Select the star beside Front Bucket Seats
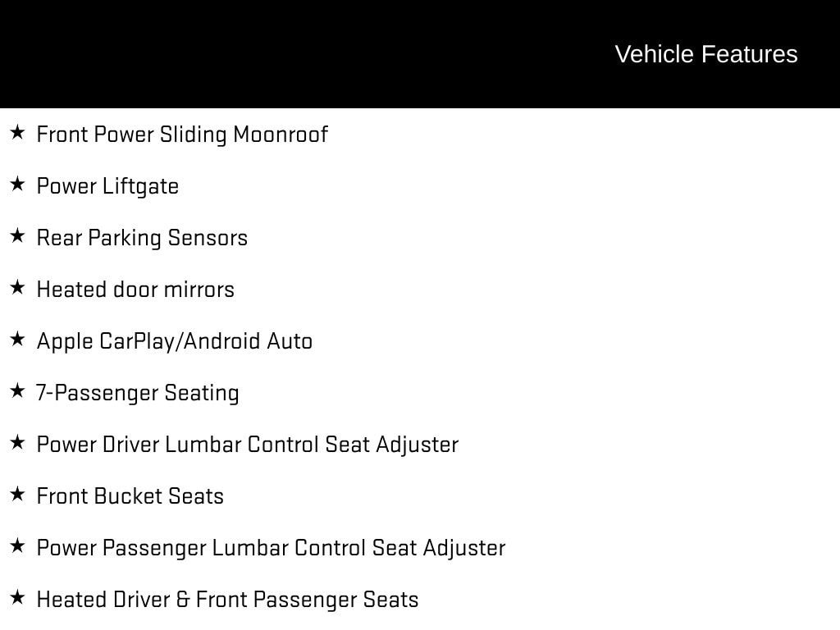 click(17, 494)
